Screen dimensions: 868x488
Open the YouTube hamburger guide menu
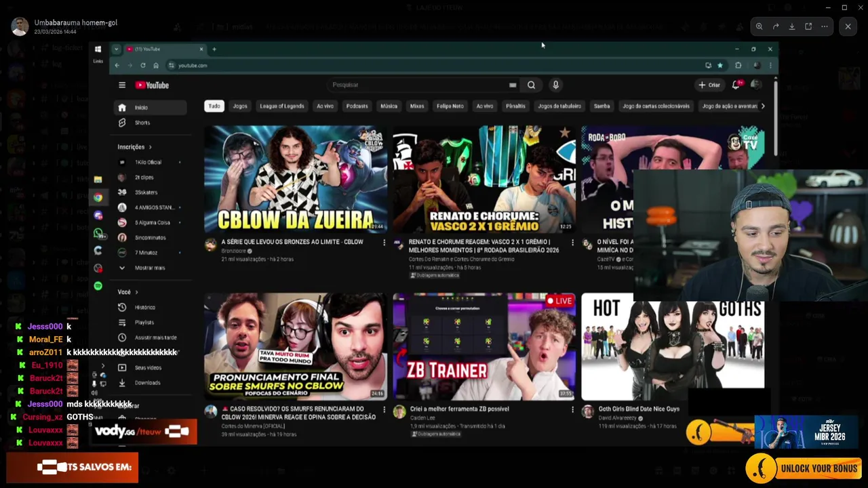tap(122, 85)
